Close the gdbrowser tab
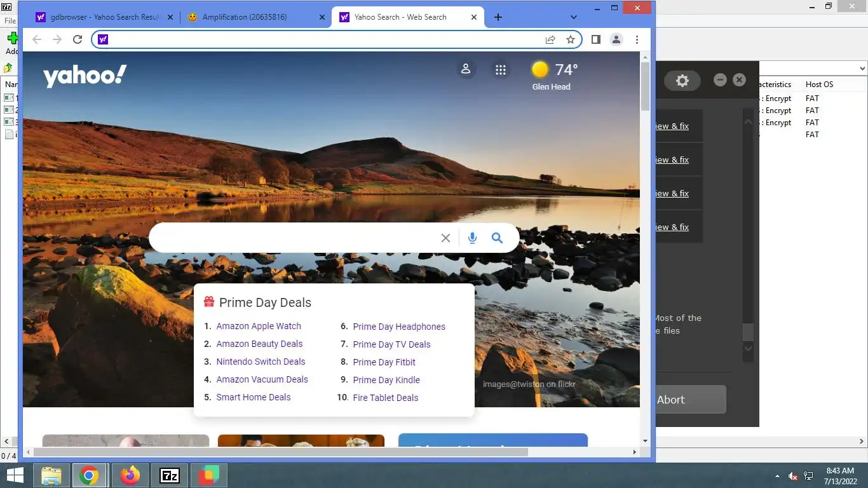The image size is (868, 488). (170, 17)
